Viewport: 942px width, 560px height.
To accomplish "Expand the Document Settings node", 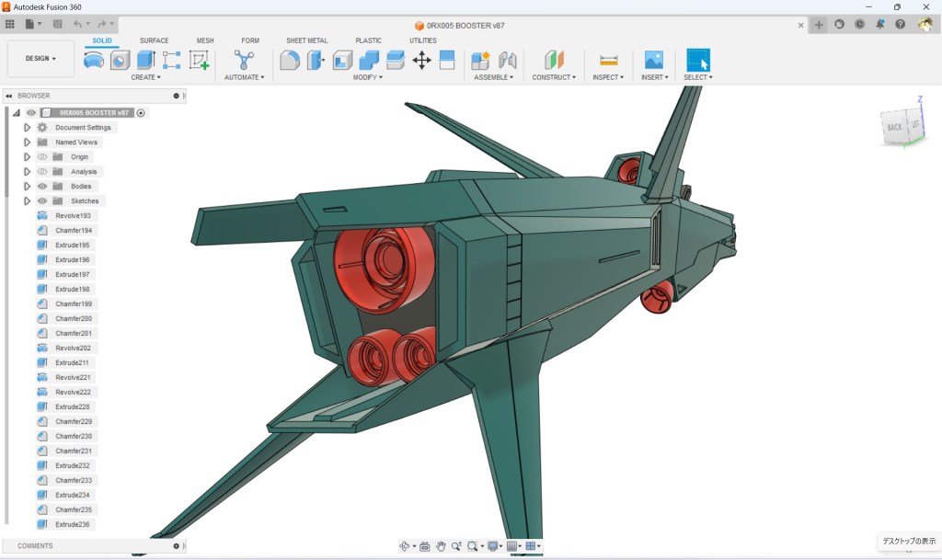I will point(28,128).
